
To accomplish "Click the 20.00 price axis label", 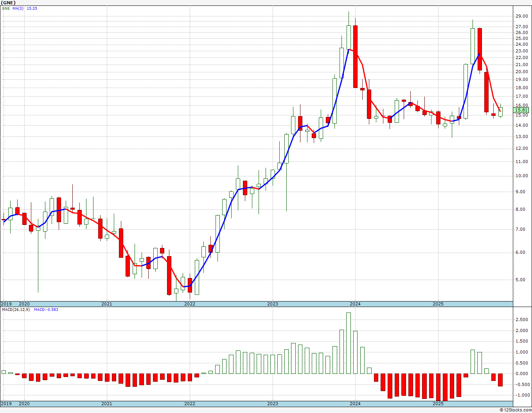I will tap(521, 72).
